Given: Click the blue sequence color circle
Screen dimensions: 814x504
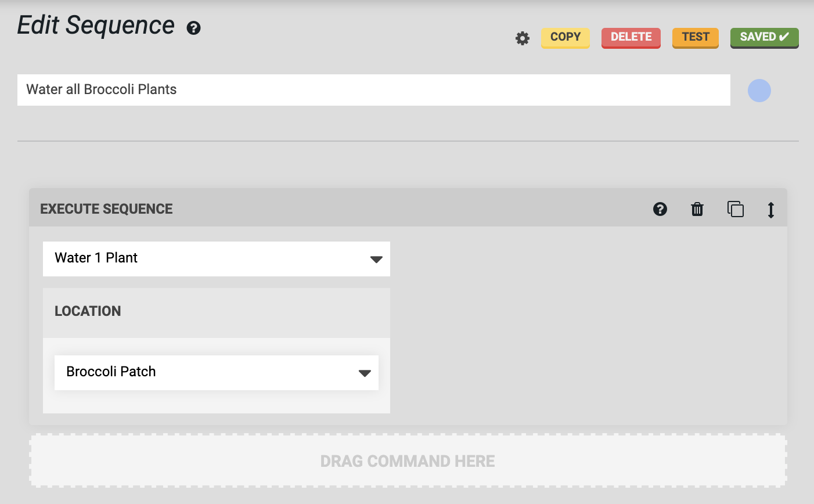Looking at the screenshot, I should (x=759, y=91).
